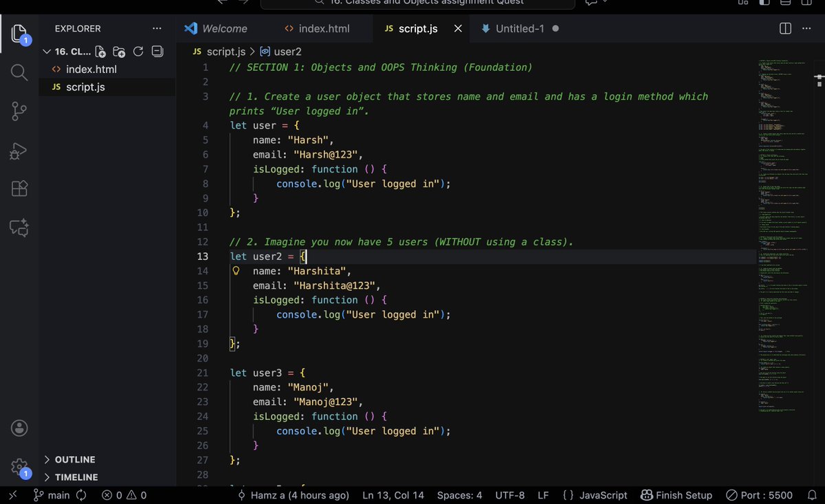Click errors and warnings count
Image resolution: width=825 pixels, height=504 pixels.
click(x=124, y=495)
